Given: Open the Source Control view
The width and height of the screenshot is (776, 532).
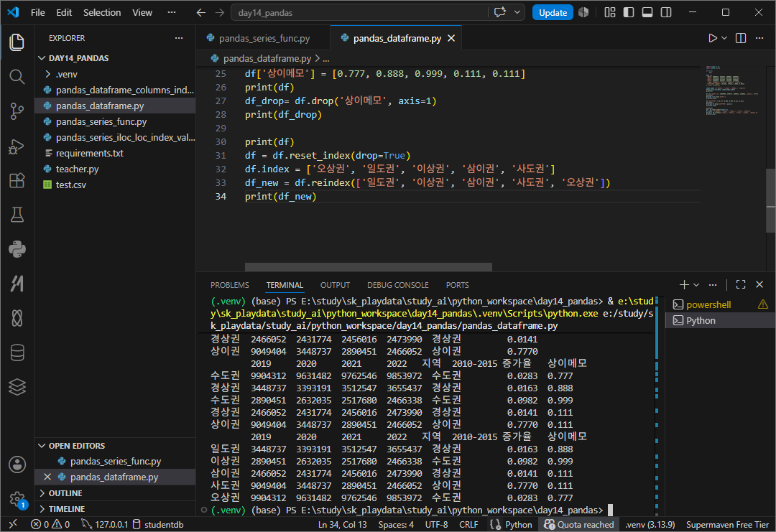Looking at the screenshot, I should [17, 111].
